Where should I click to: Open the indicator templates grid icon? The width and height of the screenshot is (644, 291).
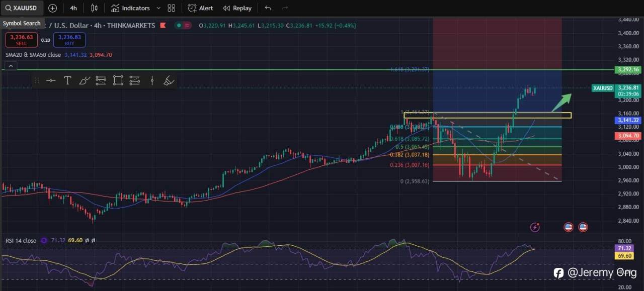click(172, 8)
